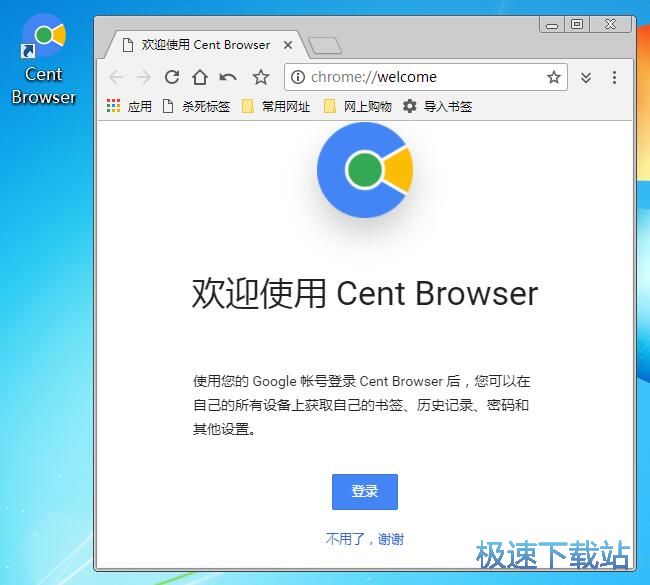This screenshot has width=650, height=585.
Task: Click the 欢迎使用 Cent Browser heading
Action: [x=365, y=294]
